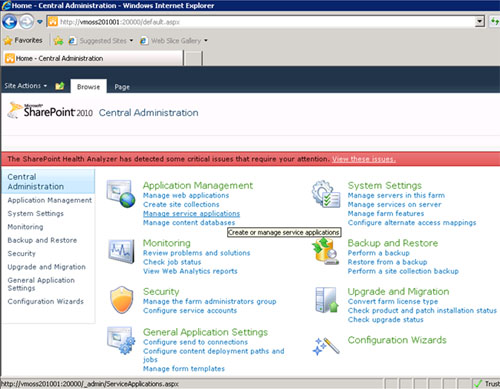Open General Application Settings in left navigation
Viewport: 500px width, 389px height.
tap(41, 284)
